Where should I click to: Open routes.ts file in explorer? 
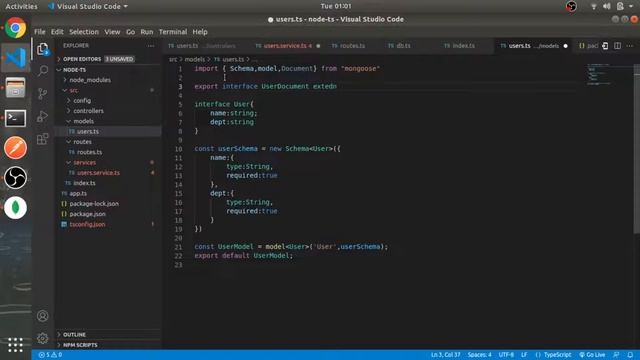tap(108, 152)
